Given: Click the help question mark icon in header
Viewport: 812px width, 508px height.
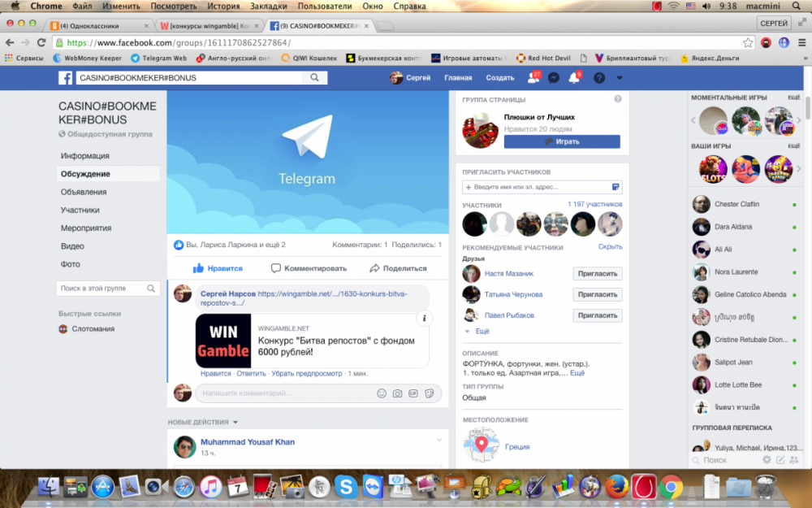Looking at the screenshot, I should (599, 78).
